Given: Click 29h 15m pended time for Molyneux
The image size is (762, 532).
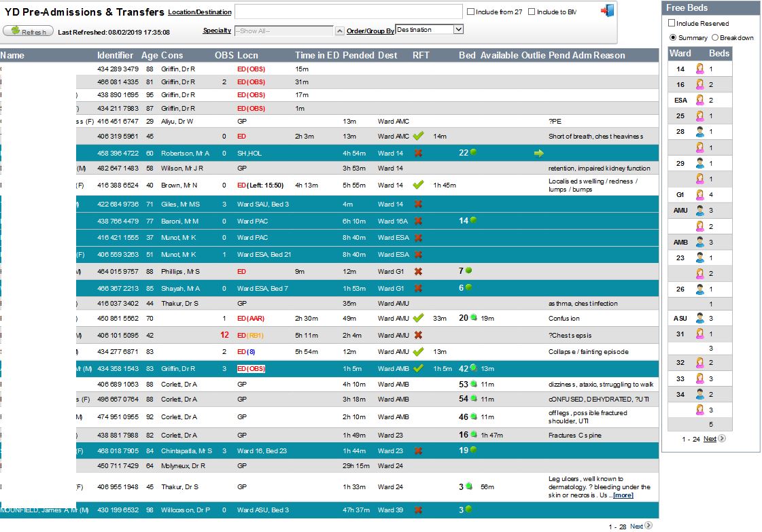Looking at the screenshot, I should tap(356, 466).
